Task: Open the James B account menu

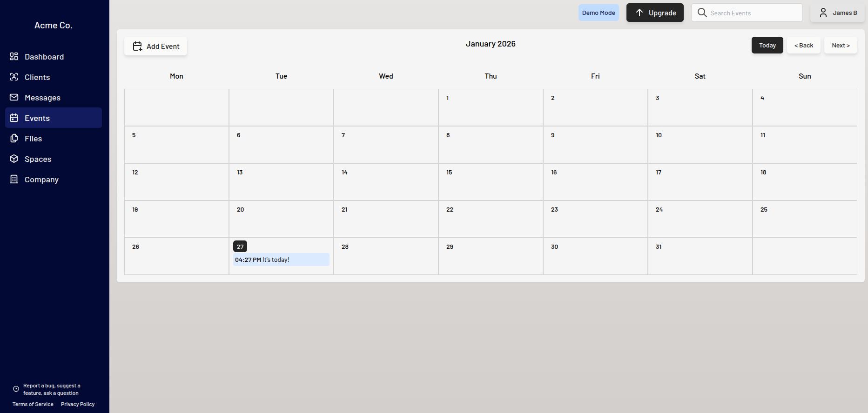Action: click(837, 13)
